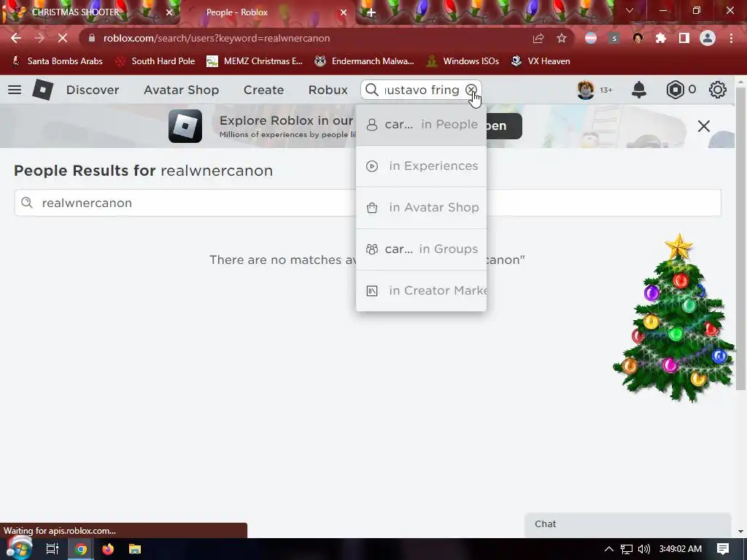Click the Roblox app icon in the banner
This screenshot has width=747, height=560.
coord(185,126)
